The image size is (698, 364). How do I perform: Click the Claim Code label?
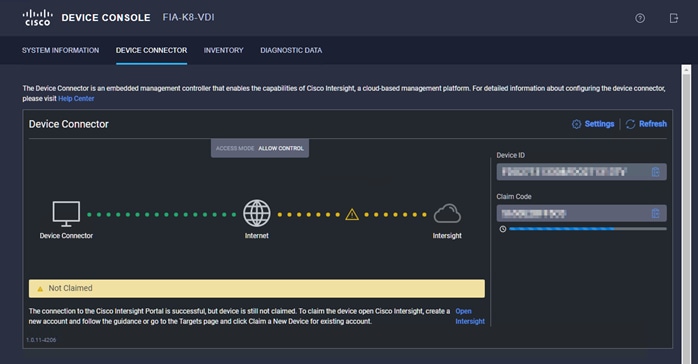(x=514, y=197)
